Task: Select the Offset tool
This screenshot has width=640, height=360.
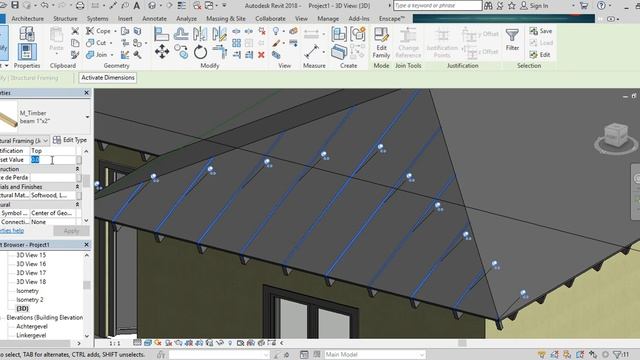Action: click(181, 34)
